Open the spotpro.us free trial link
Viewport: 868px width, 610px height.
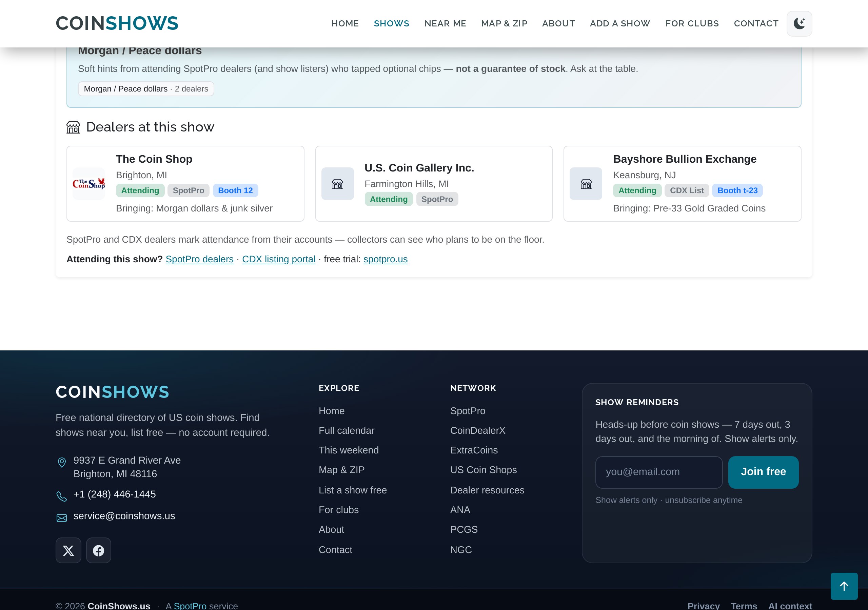point(386,259)
